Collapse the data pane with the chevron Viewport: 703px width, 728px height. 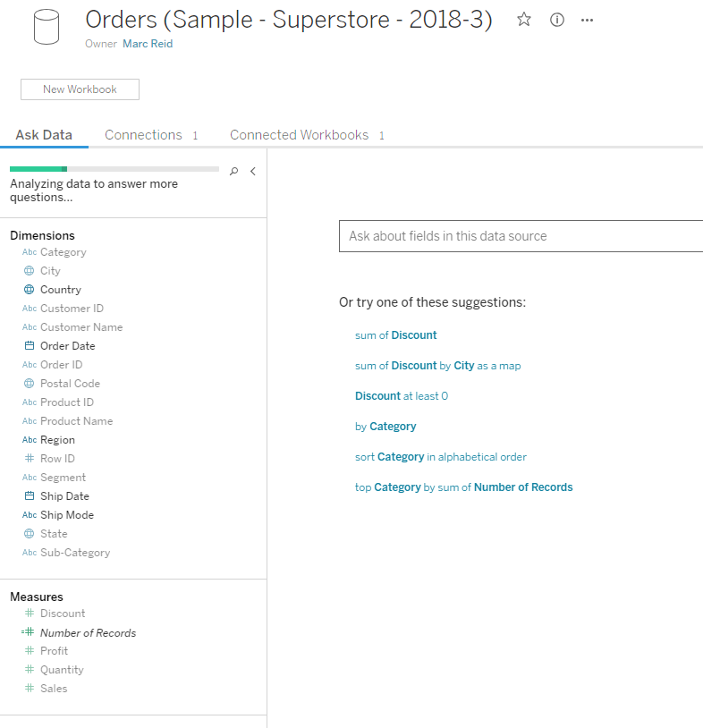(x=253, y=172)
